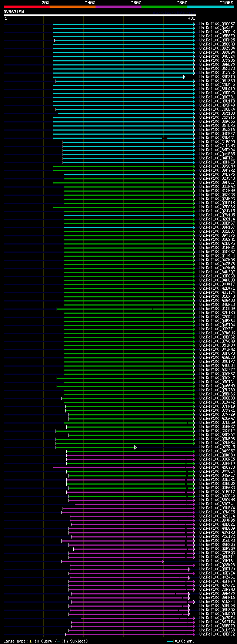Click the UniRef100_A9HTB1 label

click(x=217, y=561)
